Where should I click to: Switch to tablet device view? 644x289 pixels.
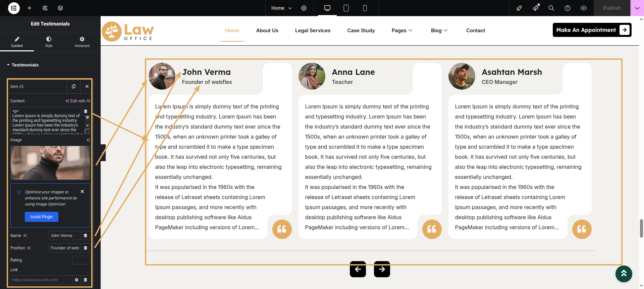346,8
